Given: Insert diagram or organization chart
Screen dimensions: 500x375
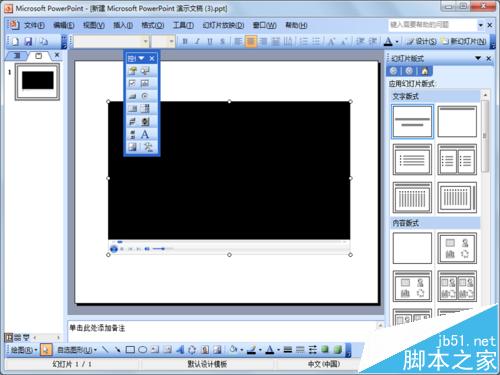Looking at the screenshot, I should 192,350.
